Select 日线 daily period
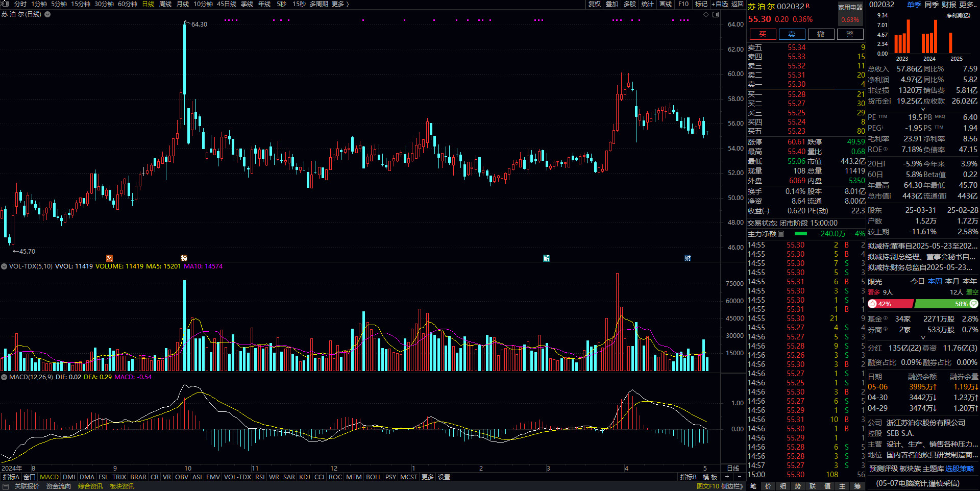The height and width of the screenshot is (491, 980). click(148, 4)
